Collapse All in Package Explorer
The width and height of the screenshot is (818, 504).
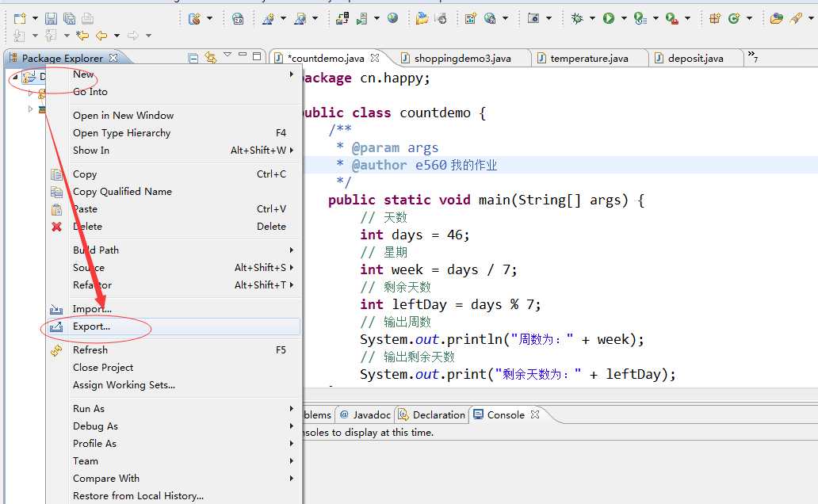pyautogui.click(x=193, y=57)
